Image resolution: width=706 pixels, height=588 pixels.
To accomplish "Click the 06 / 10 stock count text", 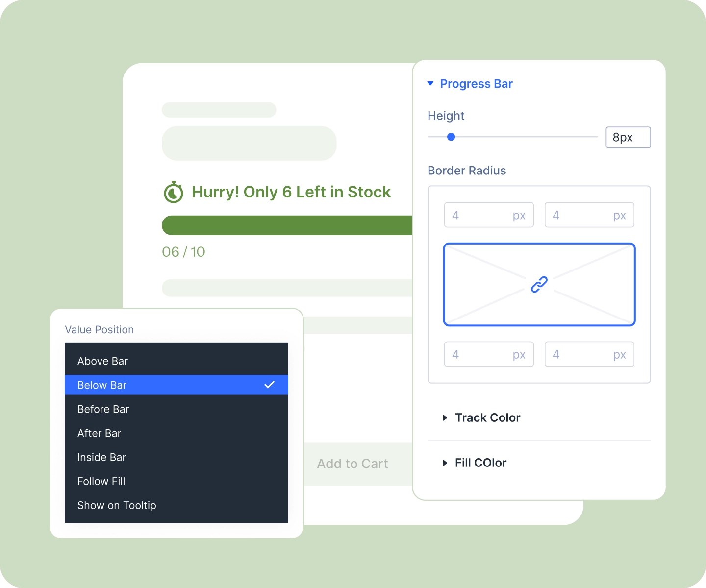I will coord(184,252).
